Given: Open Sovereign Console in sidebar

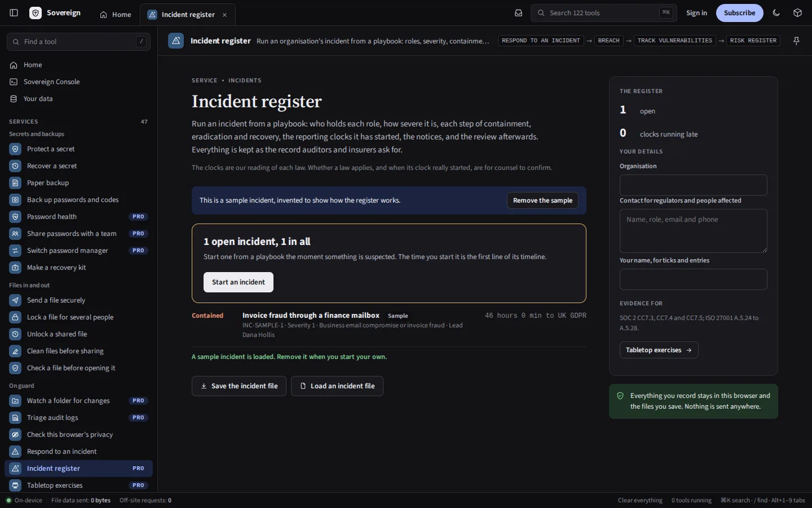Looking at the screenshot, I should coord(78,82).
